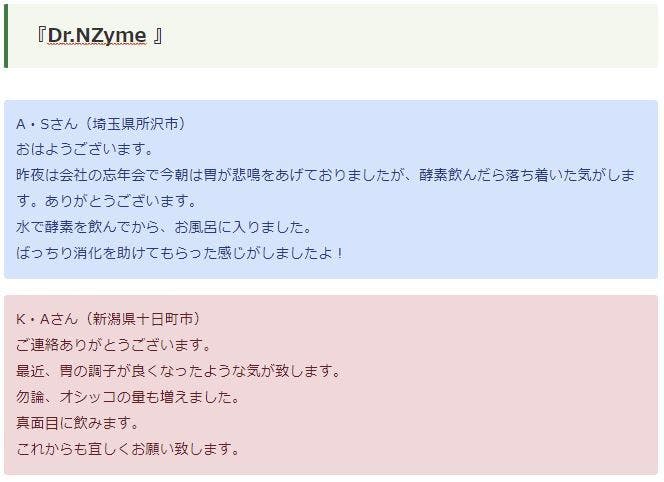Click the green vertical bar beside heading
Screen dimensions: 664x482
pos(6,36)
